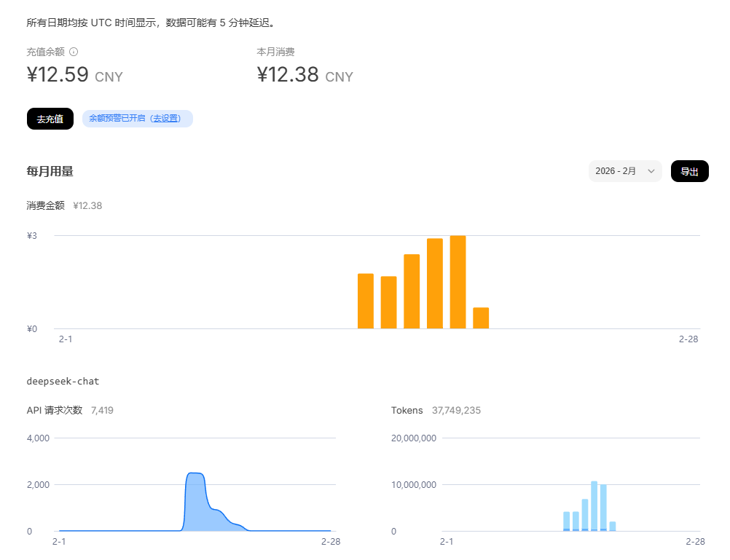This screenshot has width=730, height=560.
Task: Click the 本月消费 ¥12.38 amount
Action: click(x=288, y=75)
